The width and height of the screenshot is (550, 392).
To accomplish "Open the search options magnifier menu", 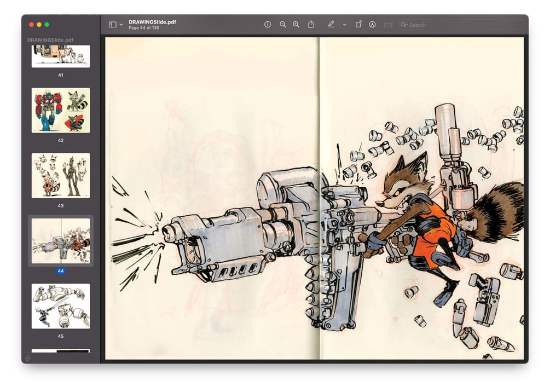I will pos(404,25).
